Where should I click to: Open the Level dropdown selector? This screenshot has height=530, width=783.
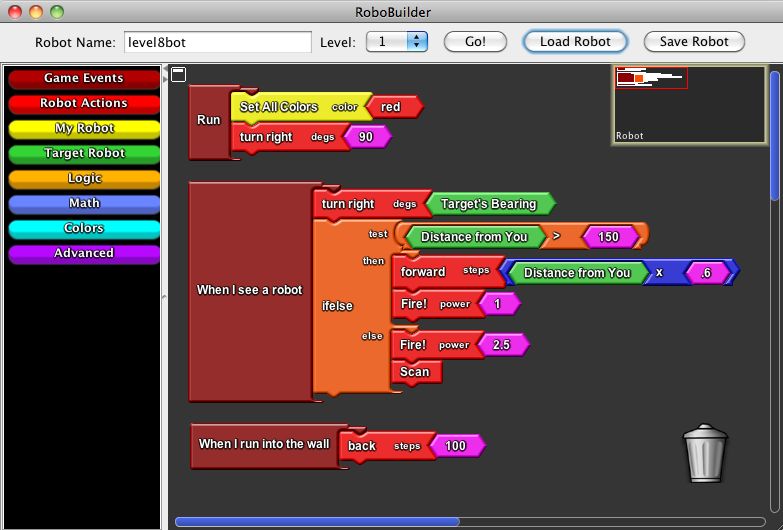click(397, 41)
